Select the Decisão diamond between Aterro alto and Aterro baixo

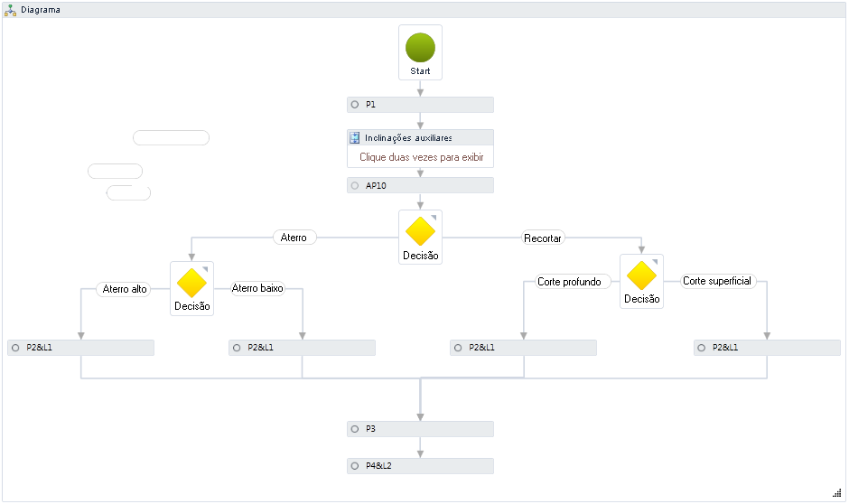point(191,283)
